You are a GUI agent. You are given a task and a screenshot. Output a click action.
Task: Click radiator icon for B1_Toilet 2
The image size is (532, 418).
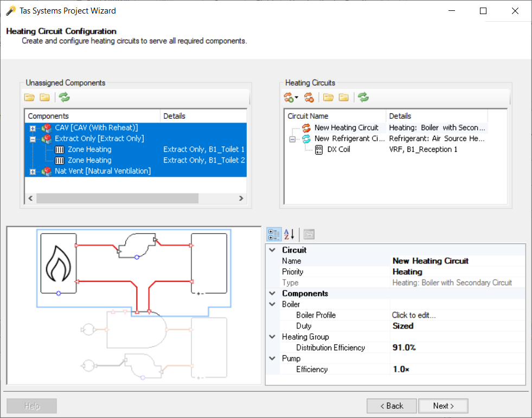59,160
